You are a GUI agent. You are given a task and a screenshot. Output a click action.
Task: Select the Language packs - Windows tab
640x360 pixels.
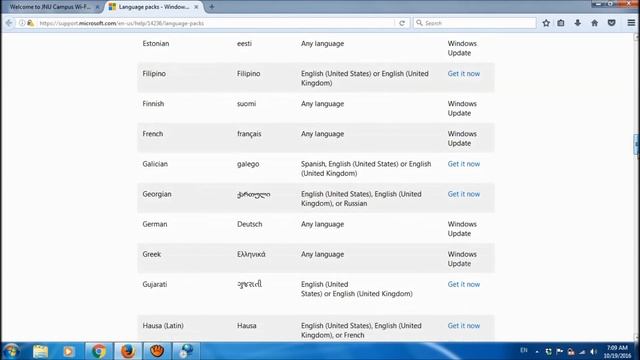pyautogui.click(x=153, y=7)
